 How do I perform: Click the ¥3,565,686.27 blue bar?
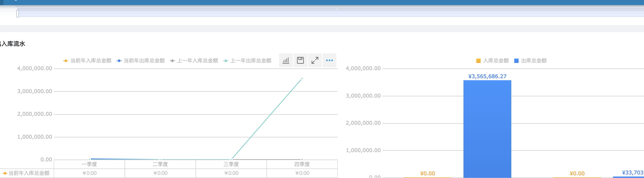(x=487, y=129)
